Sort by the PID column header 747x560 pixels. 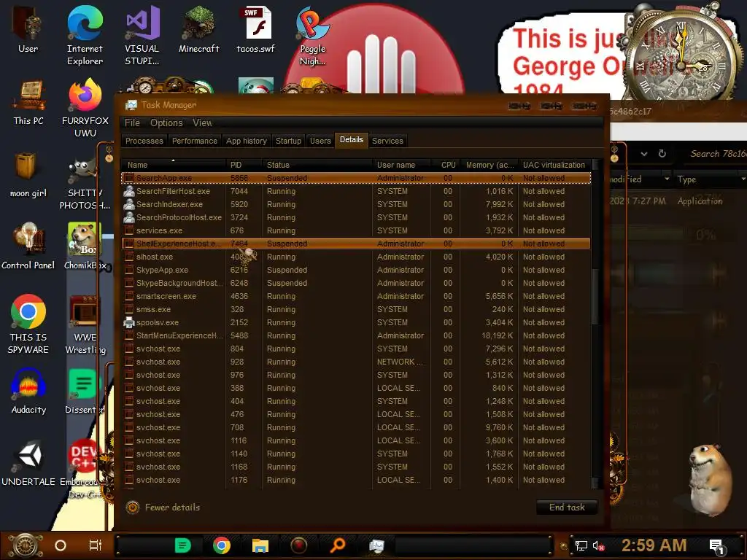pos(244,165)
